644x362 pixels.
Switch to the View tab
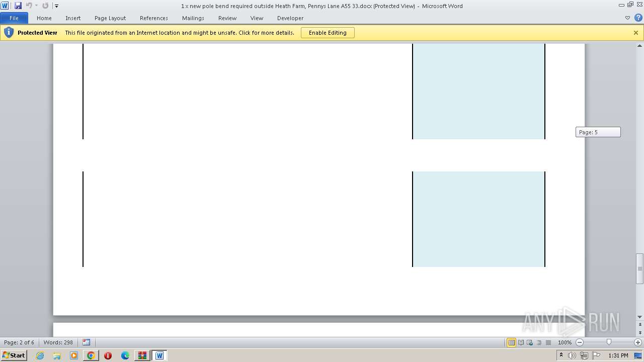point(257,18)
